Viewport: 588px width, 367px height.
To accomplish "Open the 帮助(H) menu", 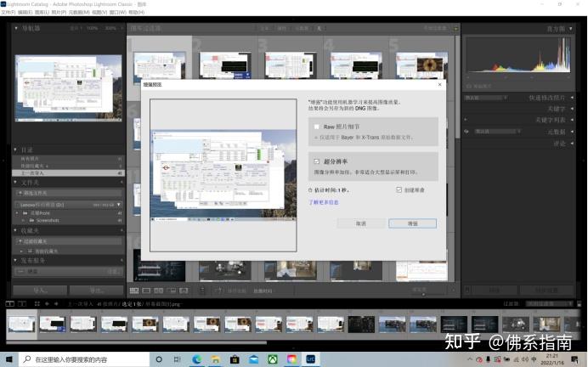I will pyautogui.click(x=135, y=13).
